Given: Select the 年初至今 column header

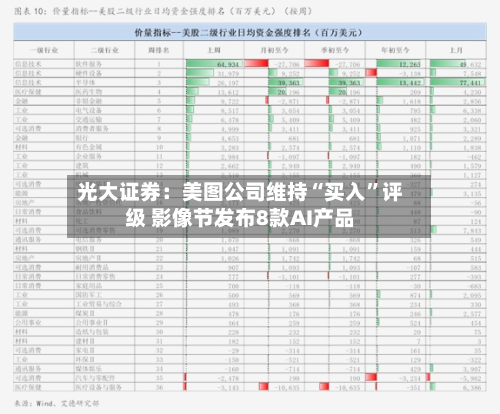Looking at the screenshot, I should pyautogui.click(x=395, y=50).
